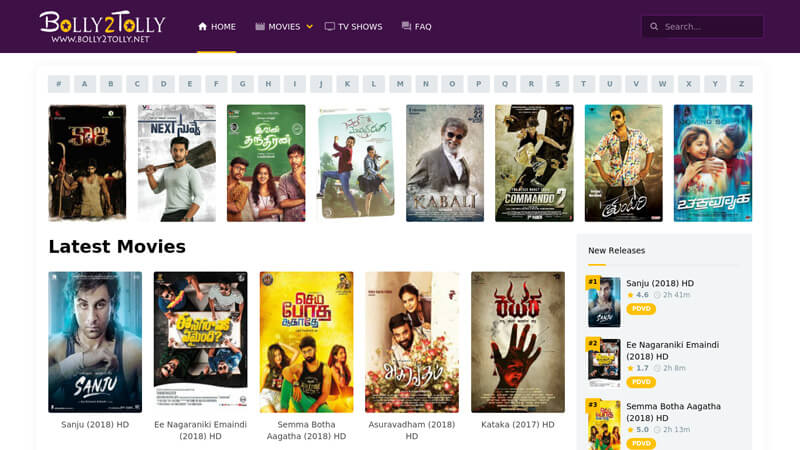The image size is (800, 450).
Task: Go to TV SHOWS page
Action: click(354, 27)
